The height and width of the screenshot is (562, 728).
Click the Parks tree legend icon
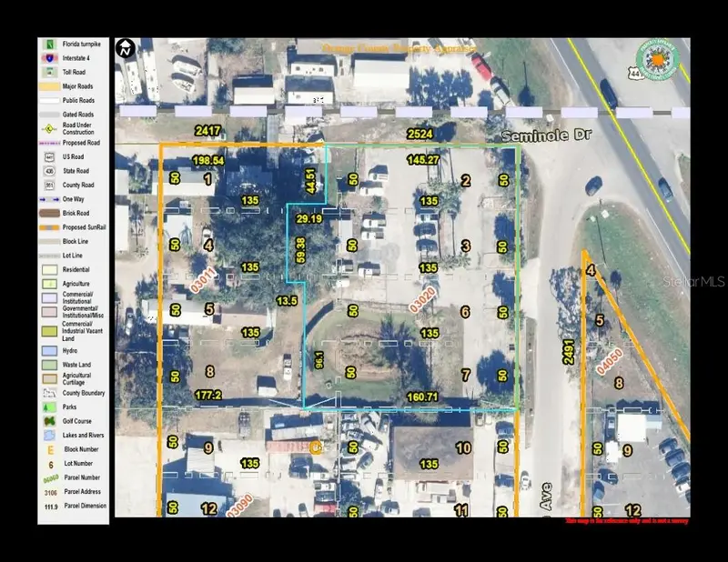point(50,407)
